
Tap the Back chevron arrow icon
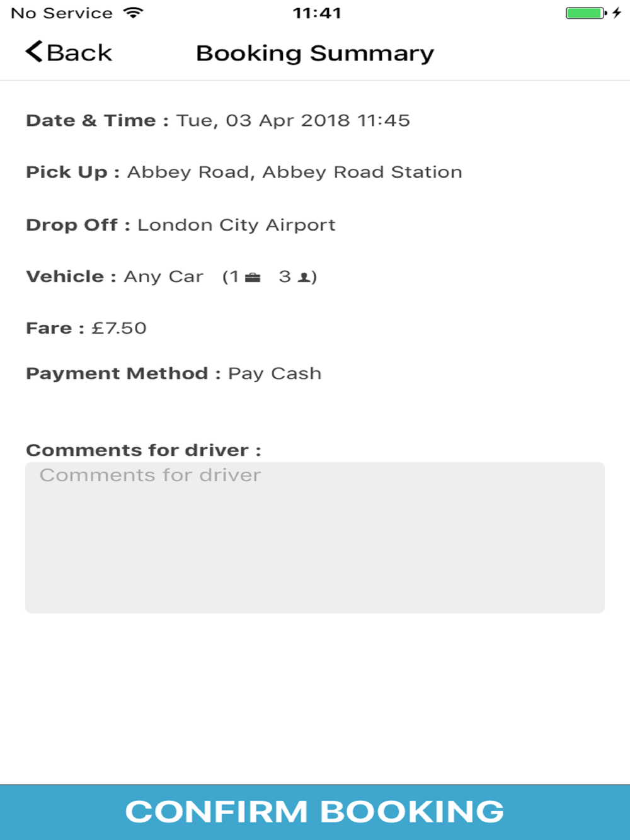[34, 52]
